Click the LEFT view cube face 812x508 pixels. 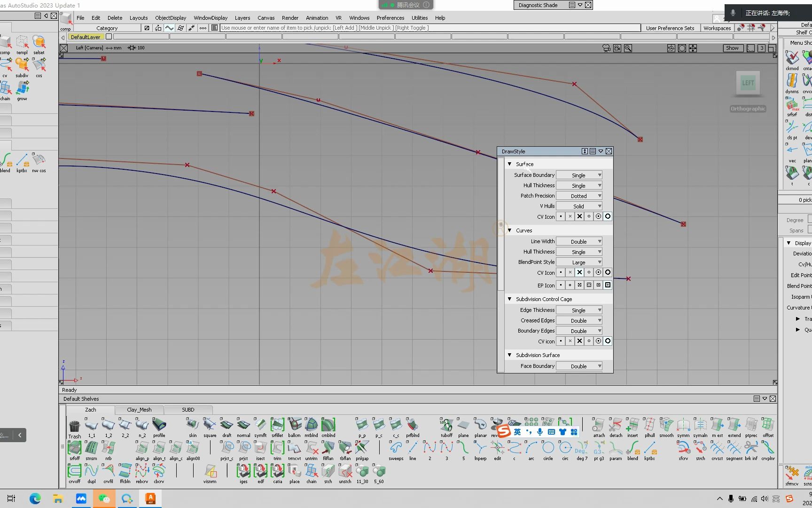click(748, 83)
